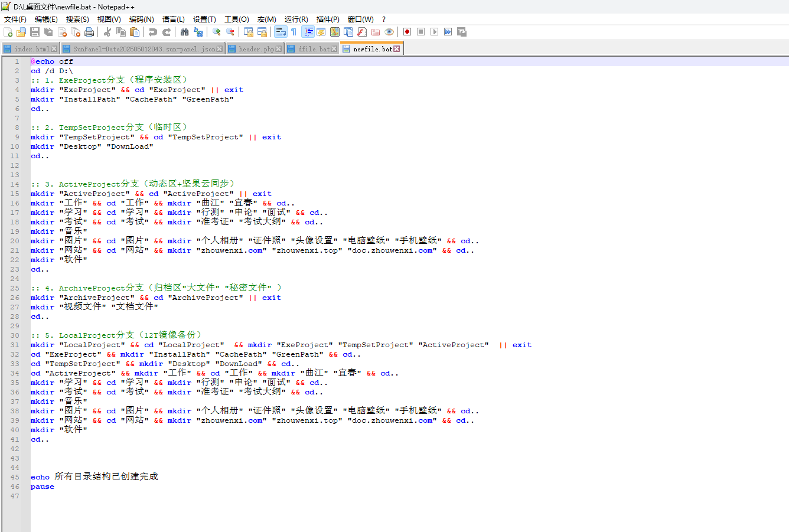Open the 工具(O) menu

[237, 19]
